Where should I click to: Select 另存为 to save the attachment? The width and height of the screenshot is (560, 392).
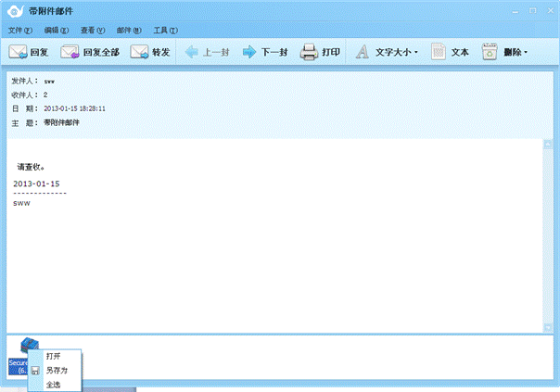(57, 370)
